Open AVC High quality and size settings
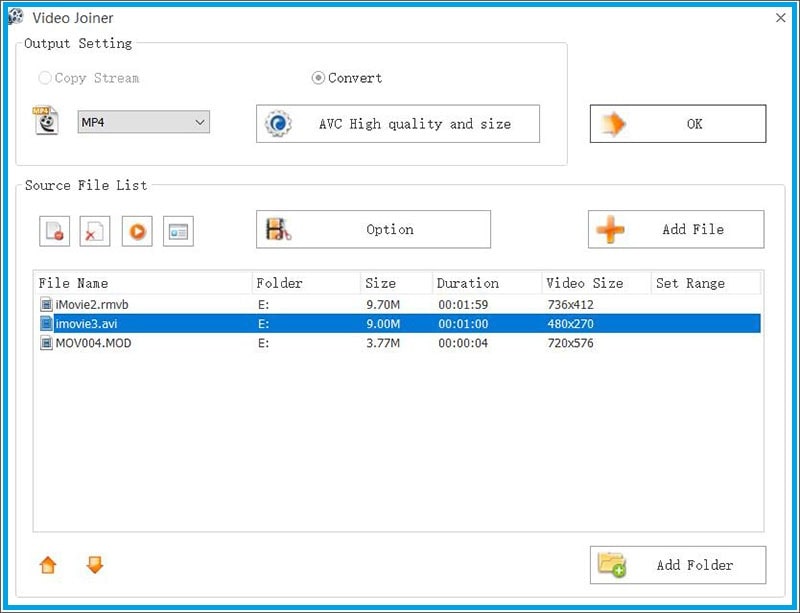 pyautogui.click(x=398, y=124)
